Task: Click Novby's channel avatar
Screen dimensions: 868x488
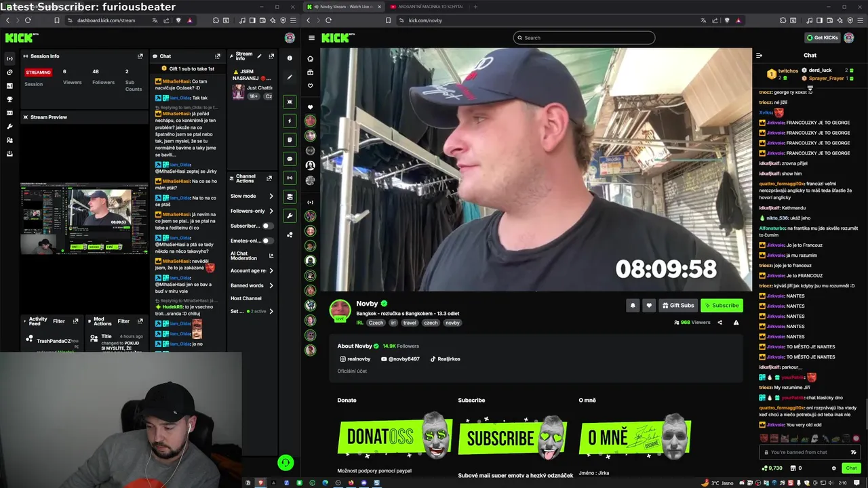Action: (x=340, y=310)
